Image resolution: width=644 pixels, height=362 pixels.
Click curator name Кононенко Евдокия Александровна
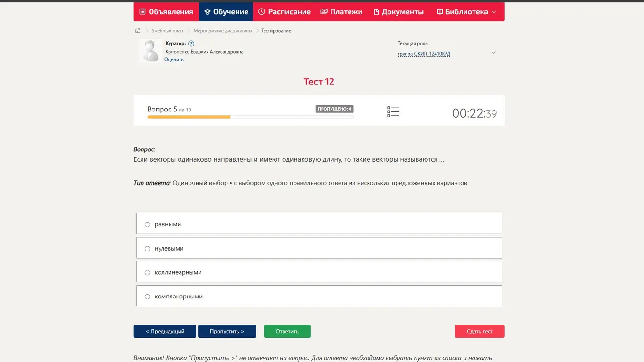(204, 52)
